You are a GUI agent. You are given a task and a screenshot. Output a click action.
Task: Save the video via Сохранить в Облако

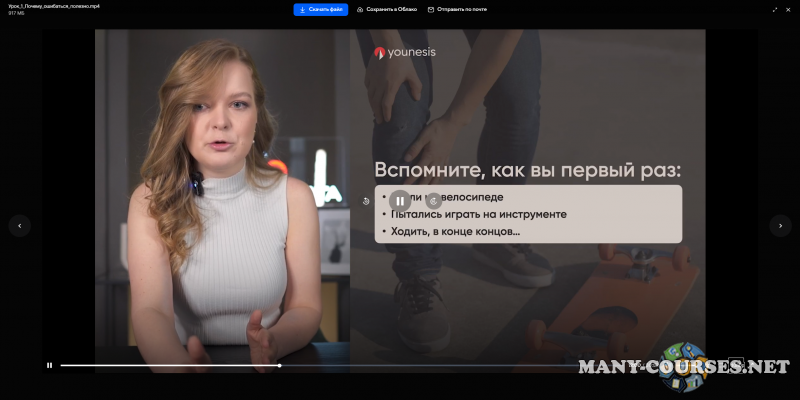click(x=387, y=9)
